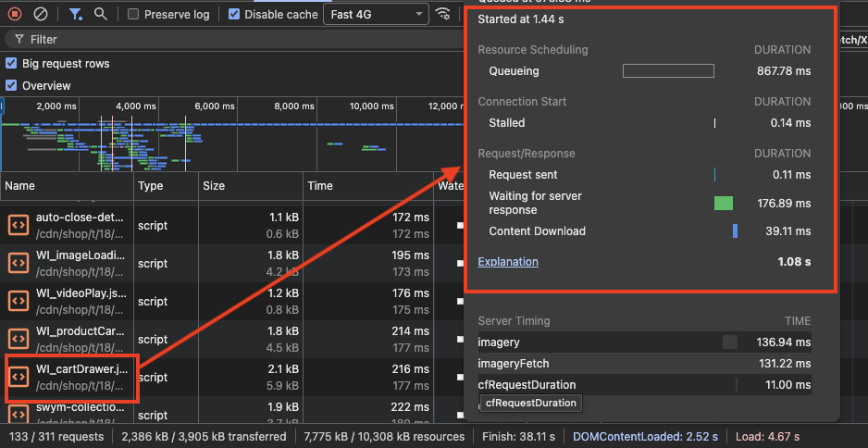This screenshot has height=448, width=868.
Task: Click Started at 1.44 s text
Action: [x=521, y=19]
